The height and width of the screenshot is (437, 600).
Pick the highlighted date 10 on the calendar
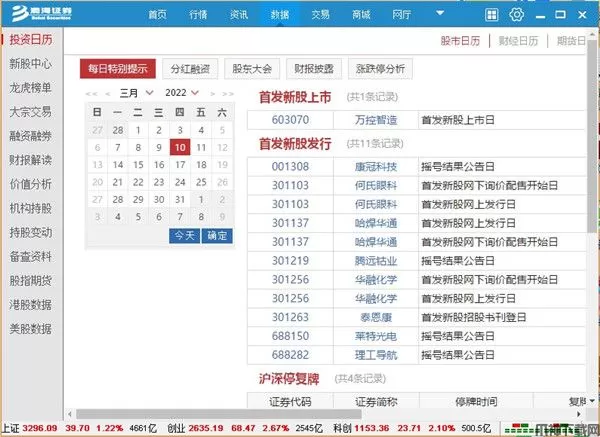[180, 147]
